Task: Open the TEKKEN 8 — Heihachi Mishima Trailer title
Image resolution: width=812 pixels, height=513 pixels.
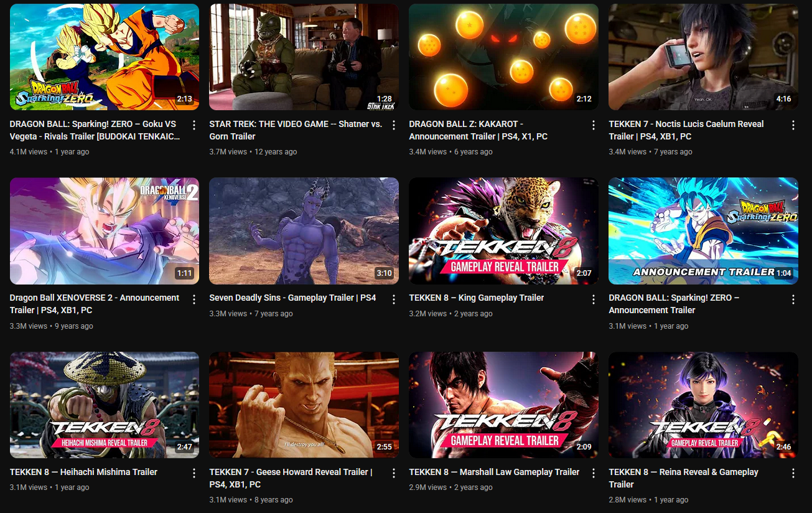Action: [x=83, y=472]
